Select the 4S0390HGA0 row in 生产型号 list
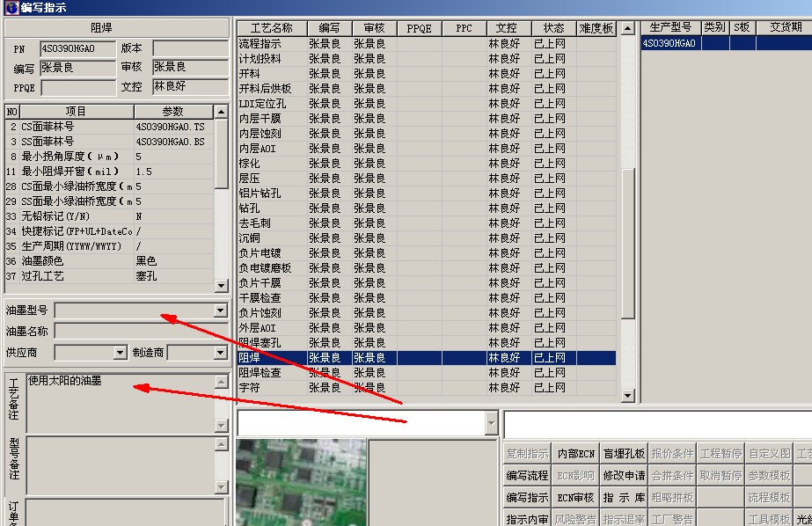812x526 pixels. point(726,43)
